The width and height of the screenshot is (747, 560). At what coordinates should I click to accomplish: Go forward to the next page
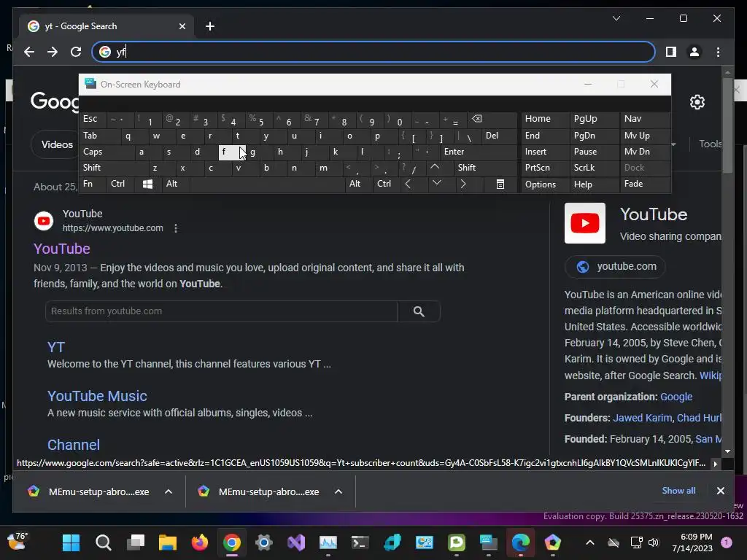pos(53,52)
